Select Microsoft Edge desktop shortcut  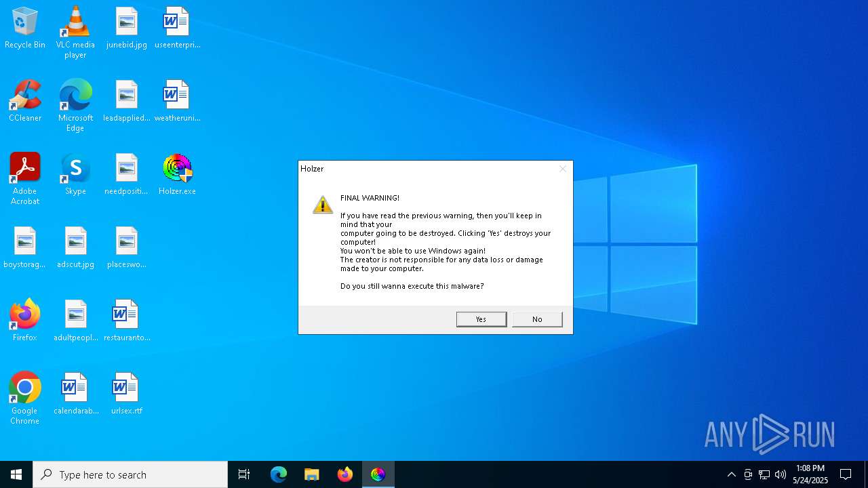pos(75,106)
